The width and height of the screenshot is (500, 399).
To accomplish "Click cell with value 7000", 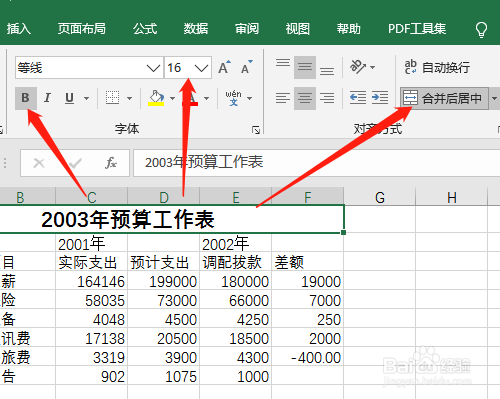I will tap(307, 300).
